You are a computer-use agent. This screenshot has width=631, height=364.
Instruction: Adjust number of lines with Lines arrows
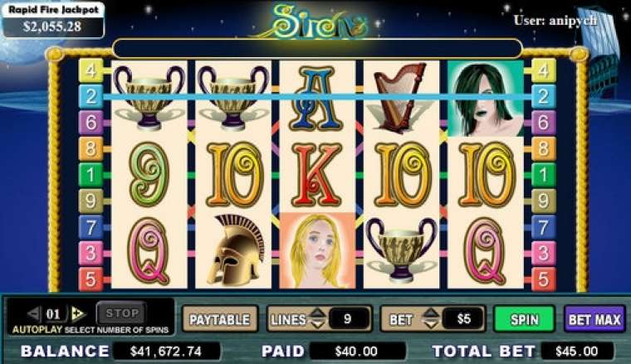(318, 319)
